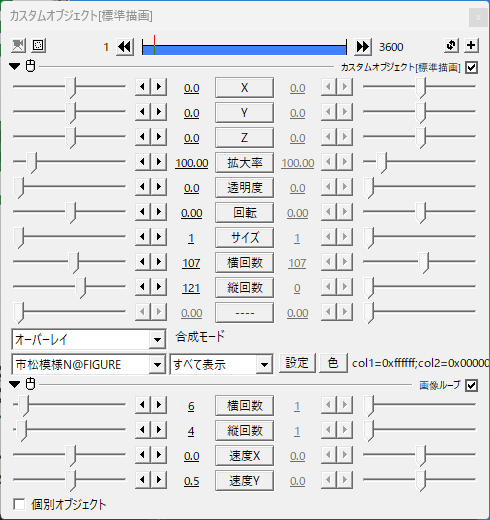Uncheck the カスタムオブジェクト[標準描画] checkbox
Image resolution: width=490 pixels, height=520 pixels.
click(471, 68)
